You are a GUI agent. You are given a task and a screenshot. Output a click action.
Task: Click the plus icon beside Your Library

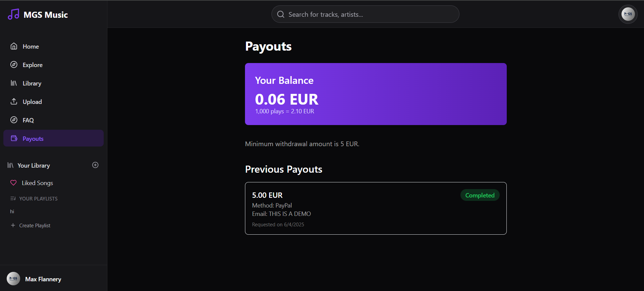(95, 165)
